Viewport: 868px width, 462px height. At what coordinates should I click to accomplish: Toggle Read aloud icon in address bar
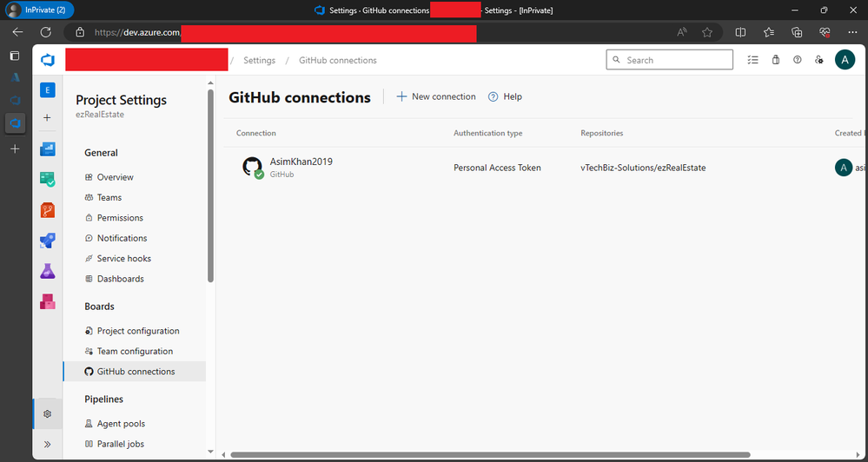coord(682,32)
